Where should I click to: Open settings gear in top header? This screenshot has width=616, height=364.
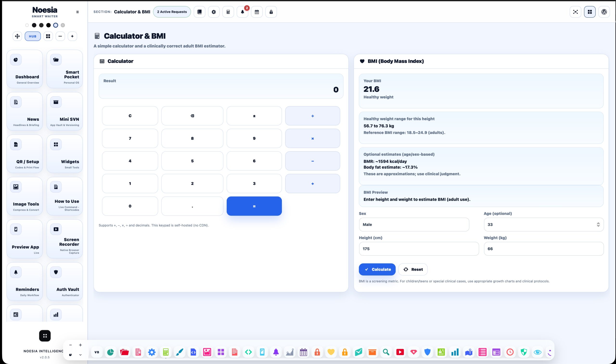coord(214,12)
